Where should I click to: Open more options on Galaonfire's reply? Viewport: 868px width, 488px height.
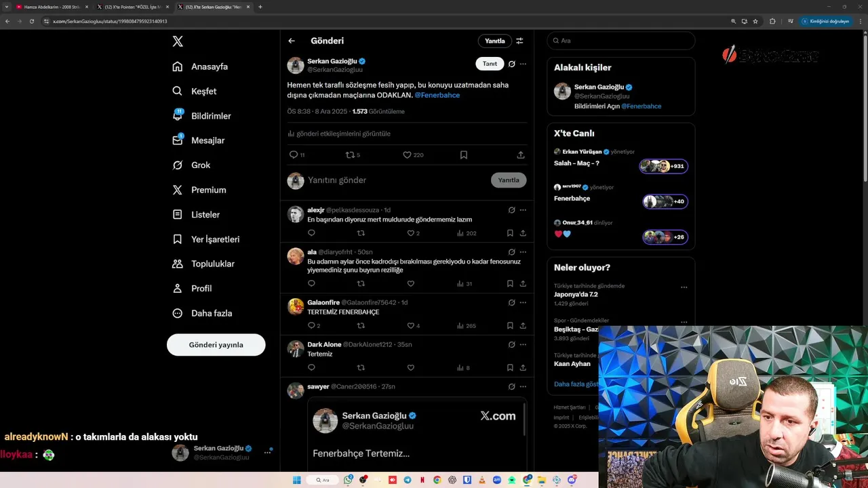(523, 302)
